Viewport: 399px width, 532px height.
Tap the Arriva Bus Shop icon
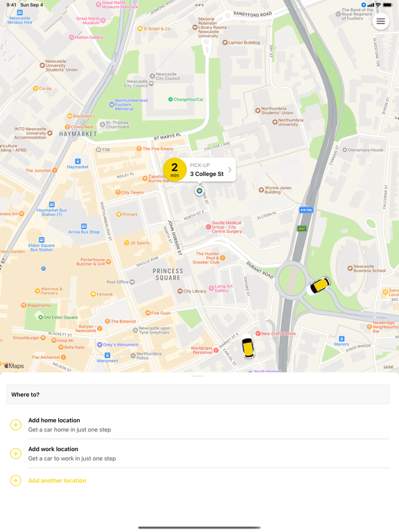click(83, 227)
